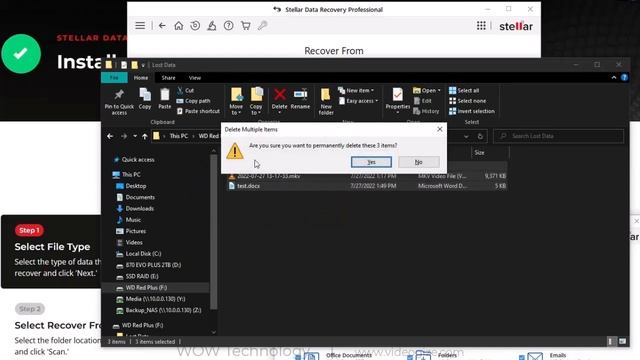The width and height of the screenshot is (640, 360).
Task: Switch to Share ribbon tab
Action: [x=168, y=78]
